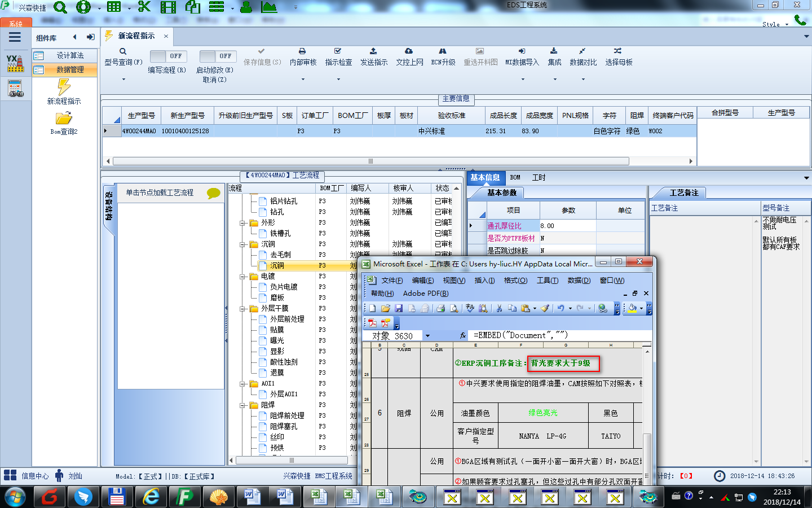Collapse the 外层干膜 tree folder
Screen dimensions: 812x508
(242, 309)
